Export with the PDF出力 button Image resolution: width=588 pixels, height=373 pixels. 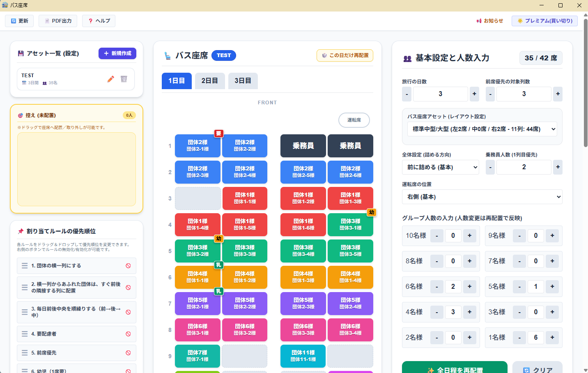[58, 21]
